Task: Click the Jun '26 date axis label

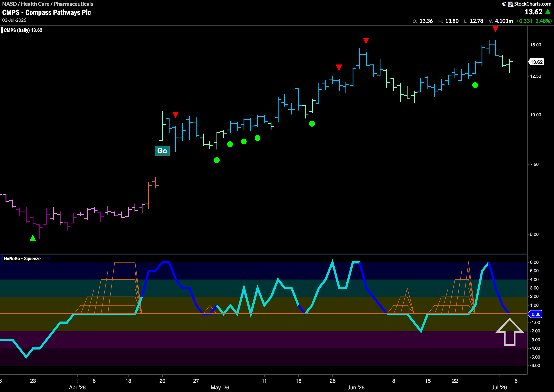Action: 356,387
